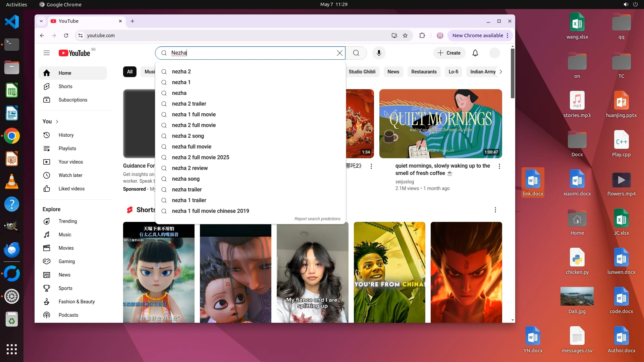Open Watch later in sidebar

[70, 175]
